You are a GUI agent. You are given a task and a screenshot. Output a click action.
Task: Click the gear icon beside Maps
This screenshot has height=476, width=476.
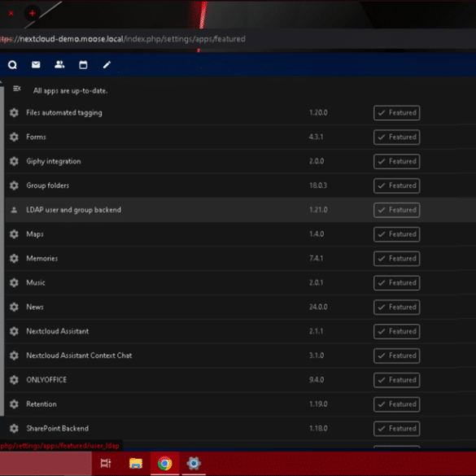pos(14,234)
